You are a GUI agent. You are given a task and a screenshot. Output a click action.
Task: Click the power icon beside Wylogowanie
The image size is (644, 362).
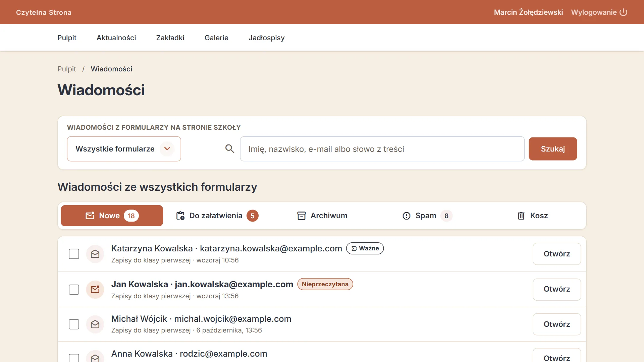tap(623, 12)
